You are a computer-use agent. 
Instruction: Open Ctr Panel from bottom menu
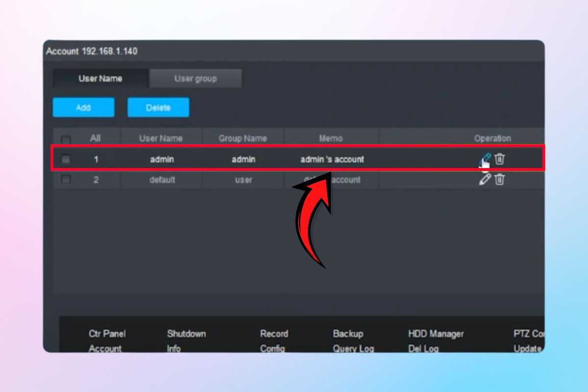[x=107, y=334]
